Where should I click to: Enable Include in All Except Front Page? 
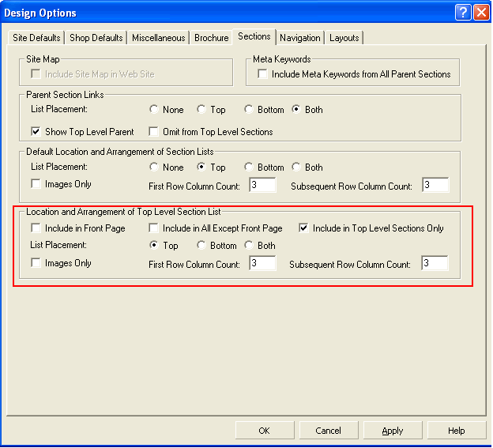[154, 228]
